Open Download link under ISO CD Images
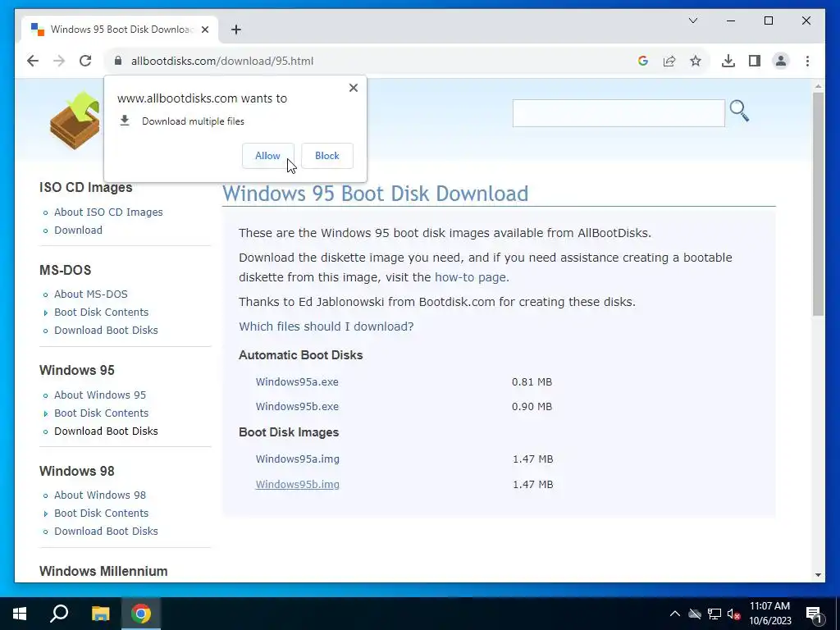The width and height of the screenshot is (840, 630). click(78, 231)
